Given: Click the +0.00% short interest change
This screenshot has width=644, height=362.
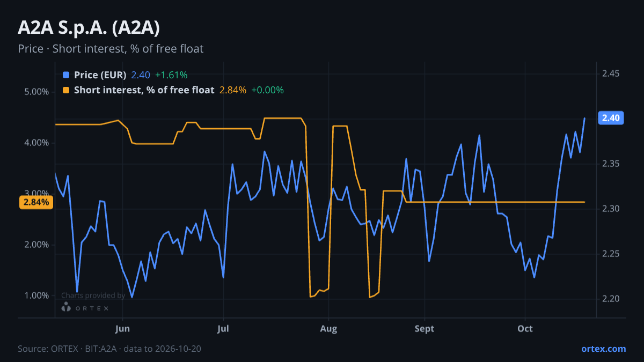Looking at the screenshot, I should [x=267, y=90].
